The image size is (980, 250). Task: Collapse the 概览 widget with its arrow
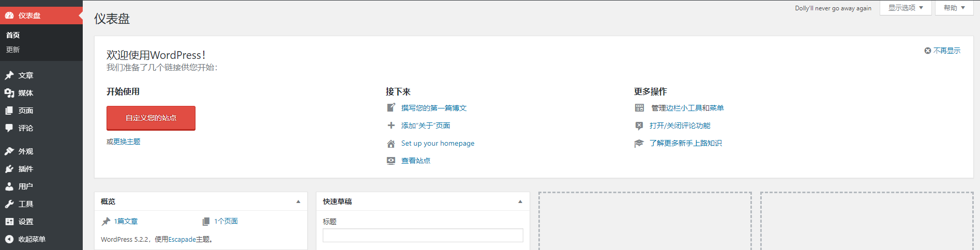(298, 201)
